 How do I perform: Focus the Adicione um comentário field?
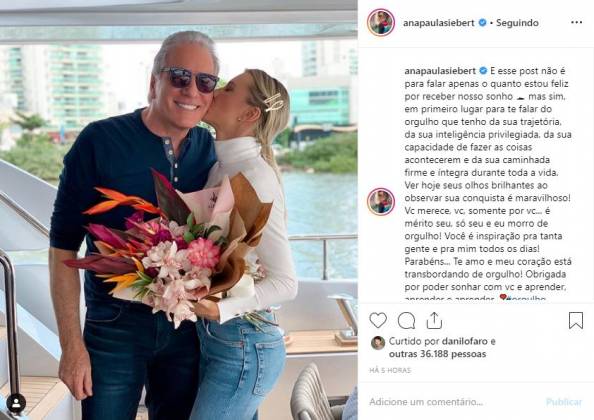pos(453,402)
